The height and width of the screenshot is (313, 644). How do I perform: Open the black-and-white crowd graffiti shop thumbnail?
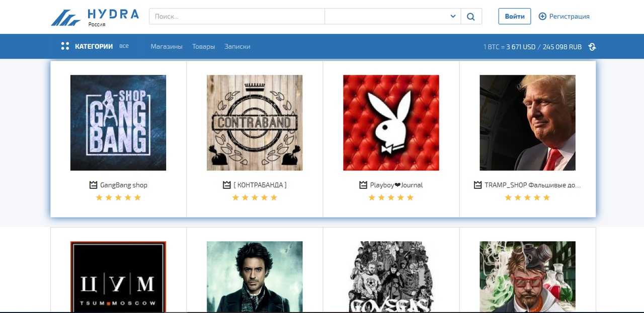pyautogui.click(x=391, y=277)
